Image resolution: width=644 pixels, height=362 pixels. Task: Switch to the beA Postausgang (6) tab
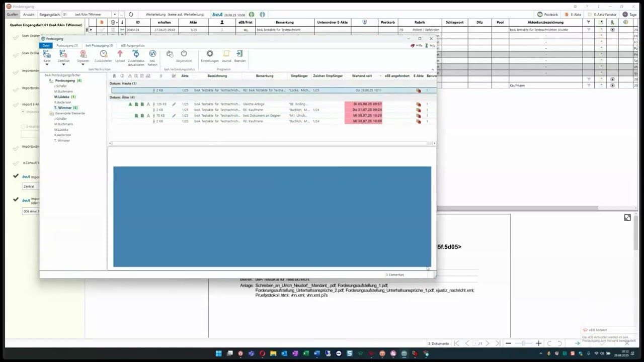[x=99, y=45]
